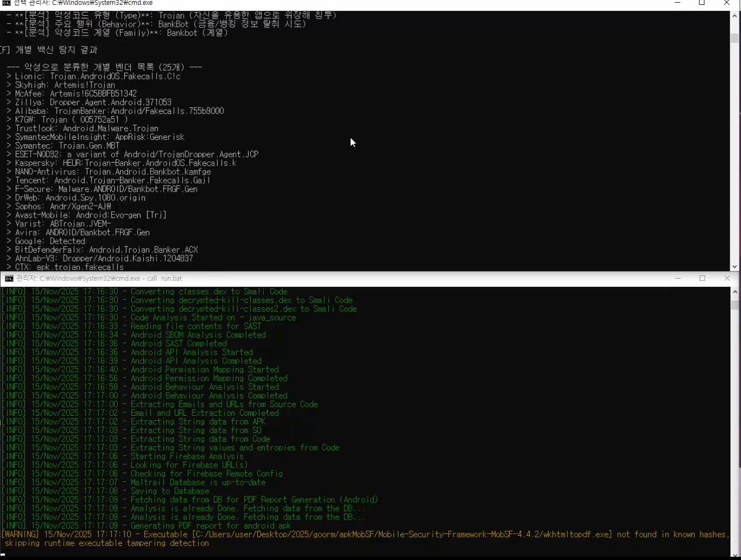Click the scrollbar thumb in the run.bat console
This screenshot has width=741, height=560.
click(735, 305)
